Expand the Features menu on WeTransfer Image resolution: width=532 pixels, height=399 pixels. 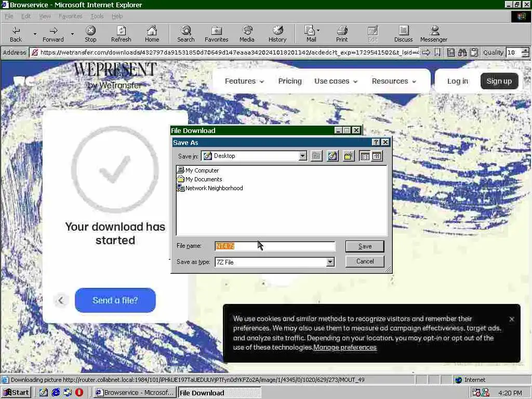244,81
